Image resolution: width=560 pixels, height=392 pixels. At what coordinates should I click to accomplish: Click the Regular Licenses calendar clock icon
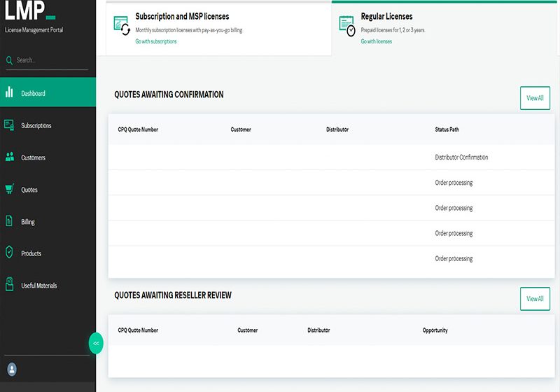coord(347,26)
